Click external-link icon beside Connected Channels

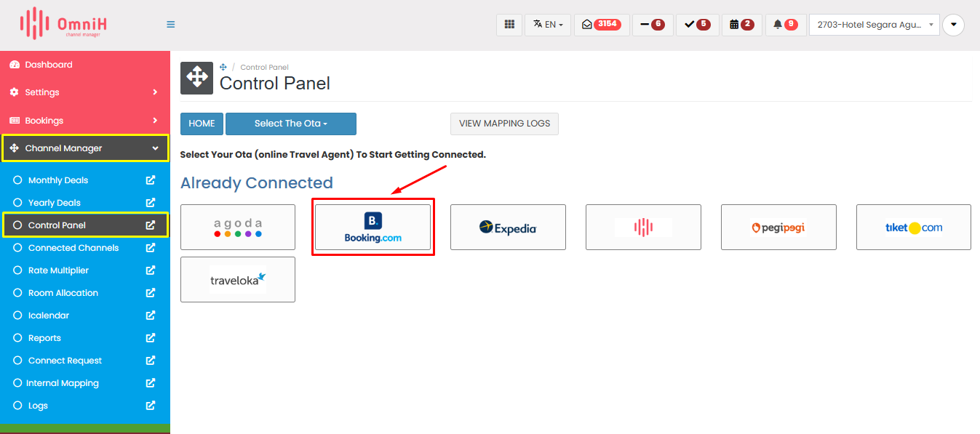[151, 248]
